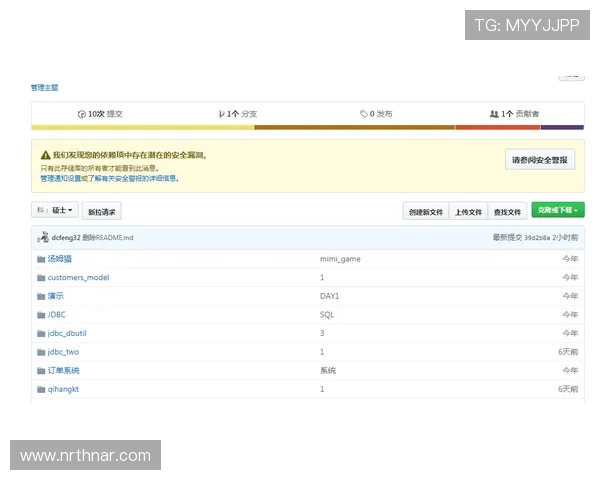The image size is (600, 480).
Task: Click 新拉请求 button
Action: click(102, 212)
